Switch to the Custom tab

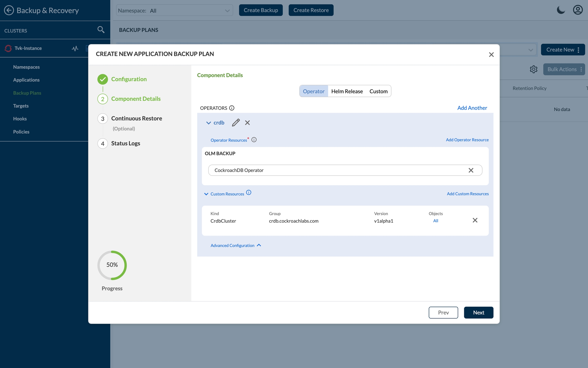click(x=378, y=91)
